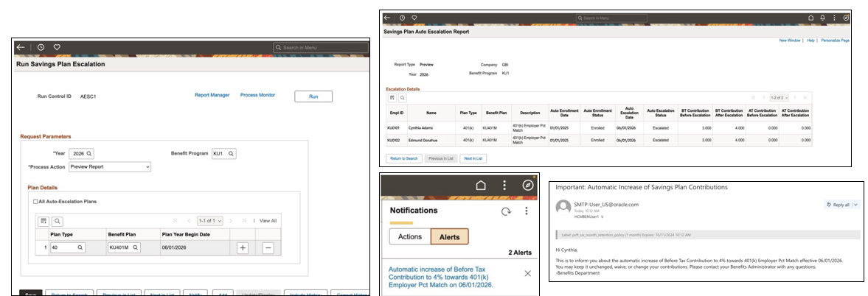
Task: Click SMTP-User_US@oracle.com sender name
Action: pyautogui.click(x=606, y=204)
